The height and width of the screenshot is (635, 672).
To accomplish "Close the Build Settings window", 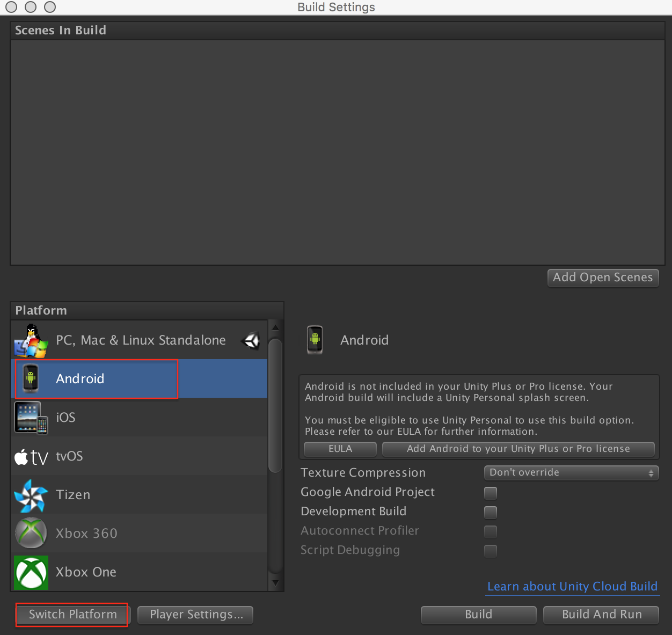I will [x=11, y=7].
